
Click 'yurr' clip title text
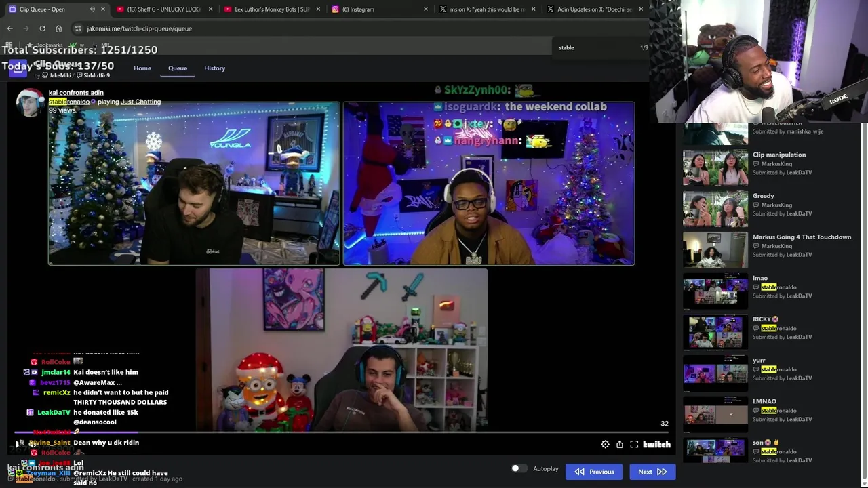(x=759, y=361)
